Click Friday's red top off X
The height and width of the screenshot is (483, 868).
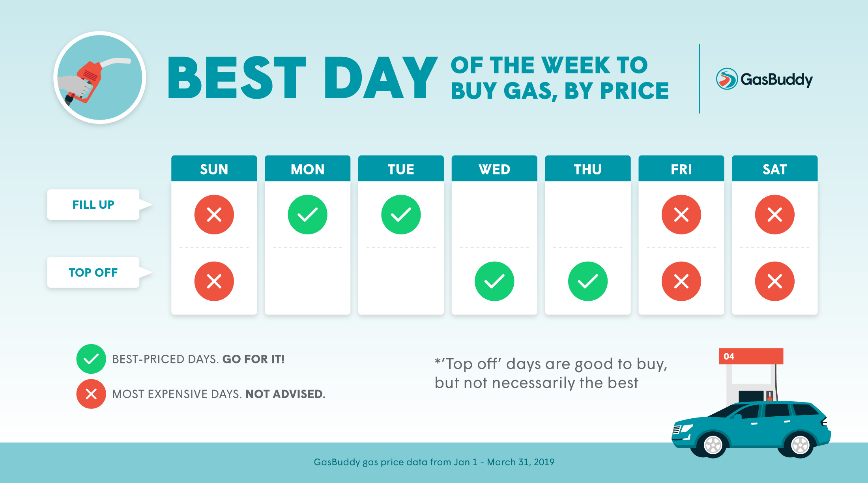click(681, 281)
